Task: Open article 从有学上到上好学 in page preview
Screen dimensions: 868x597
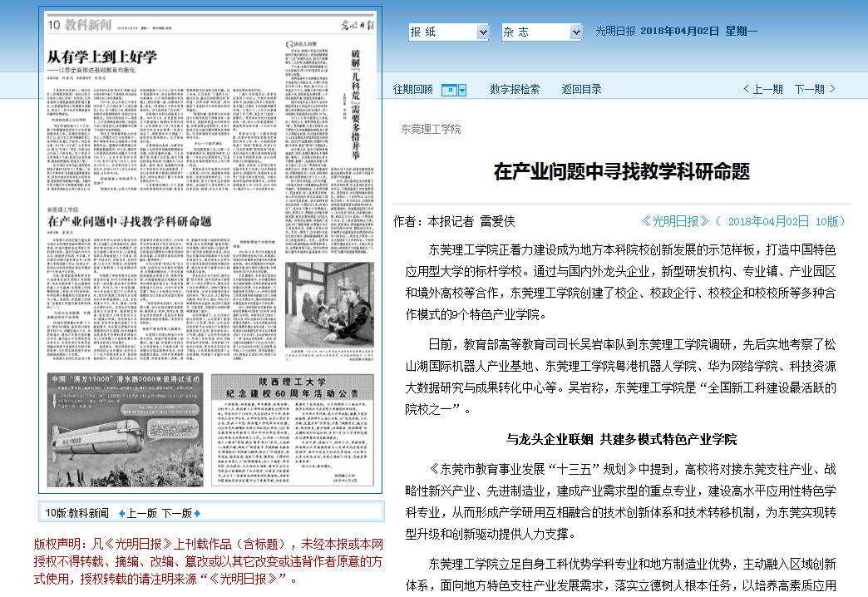Action: [x=101, y=57]
